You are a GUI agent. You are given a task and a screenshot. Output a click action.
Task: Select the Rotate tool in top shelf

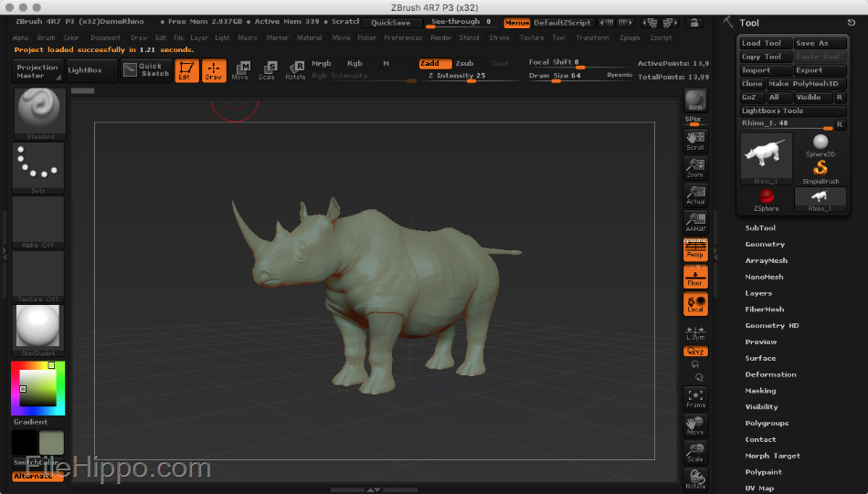click(295, 71)
